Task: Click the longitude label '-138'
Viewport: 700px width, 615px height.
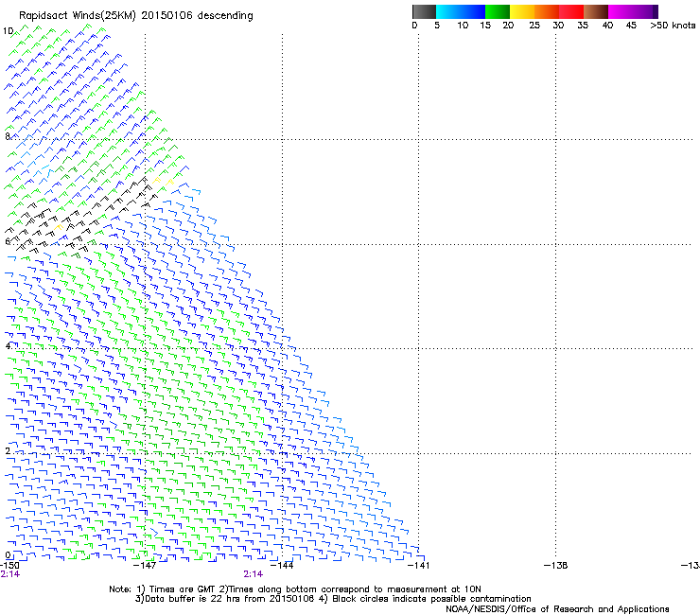Action: tap(555, 566)
